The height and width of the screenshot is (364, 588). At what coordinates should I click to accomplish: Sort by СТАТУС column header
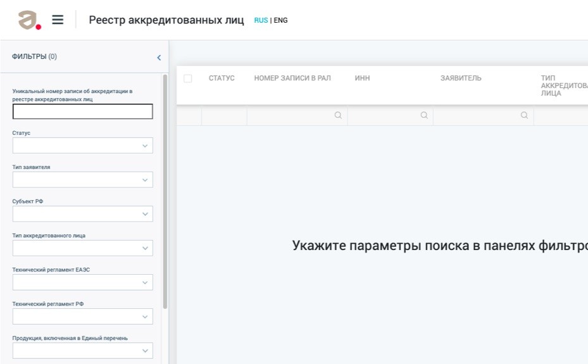coord(222,78)
